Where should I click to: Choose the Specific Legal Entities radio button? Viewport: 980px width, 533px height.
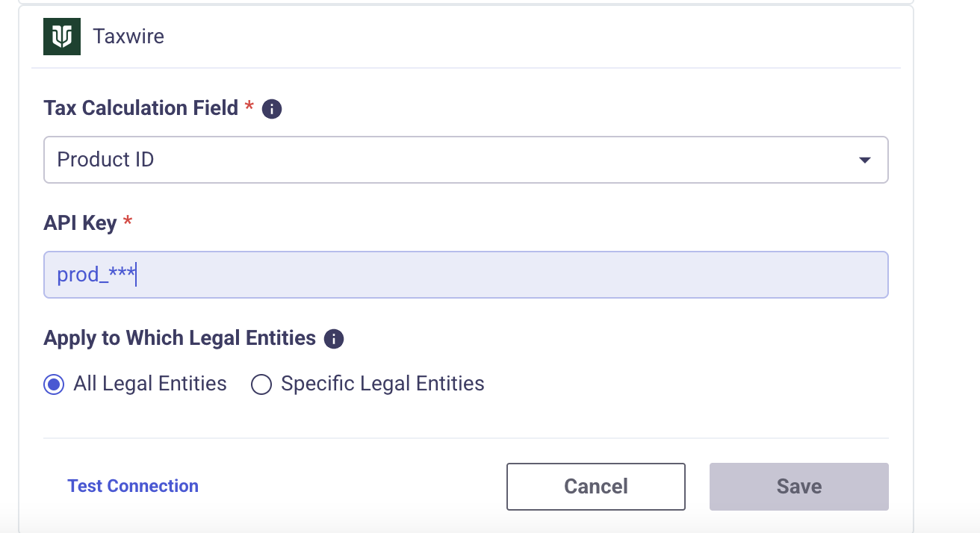(x=261, y=384)
